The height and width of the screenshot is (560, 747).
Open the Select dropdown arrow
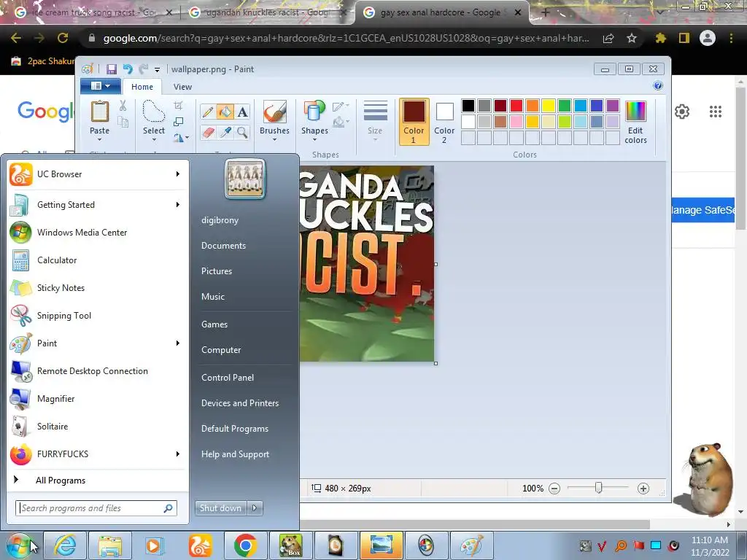click(154, 139)
